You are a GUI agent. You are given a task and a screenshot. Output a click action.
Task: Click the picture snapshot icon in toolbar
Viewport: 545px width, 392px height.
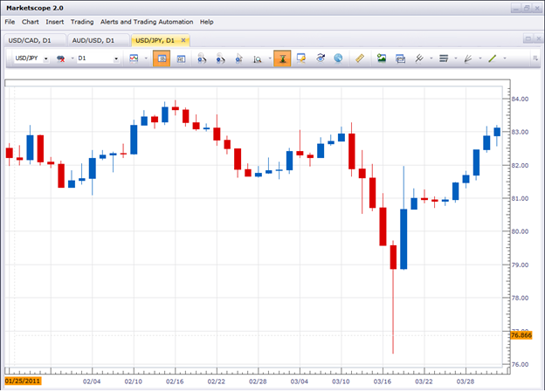pyautogui.click(x=382, y=58)
